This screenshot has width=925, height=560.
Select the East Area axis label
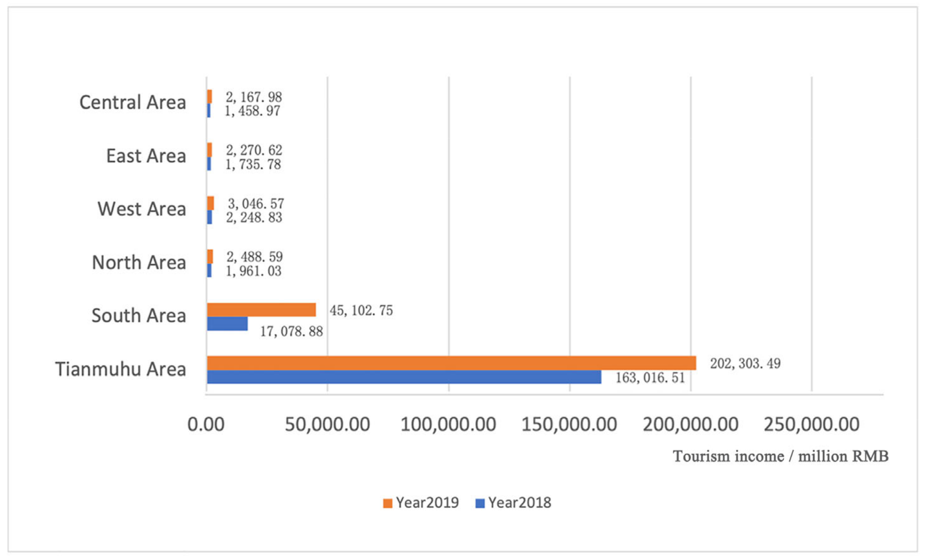pyautogui.click(x=146, y=156)
